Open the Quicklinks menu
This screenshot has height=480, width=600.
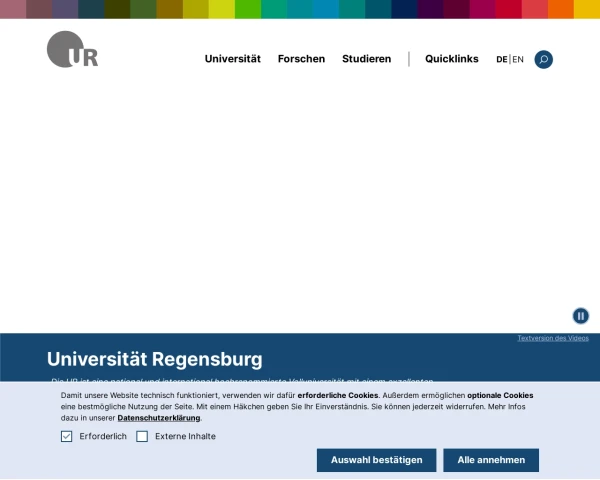click(452, 59)
